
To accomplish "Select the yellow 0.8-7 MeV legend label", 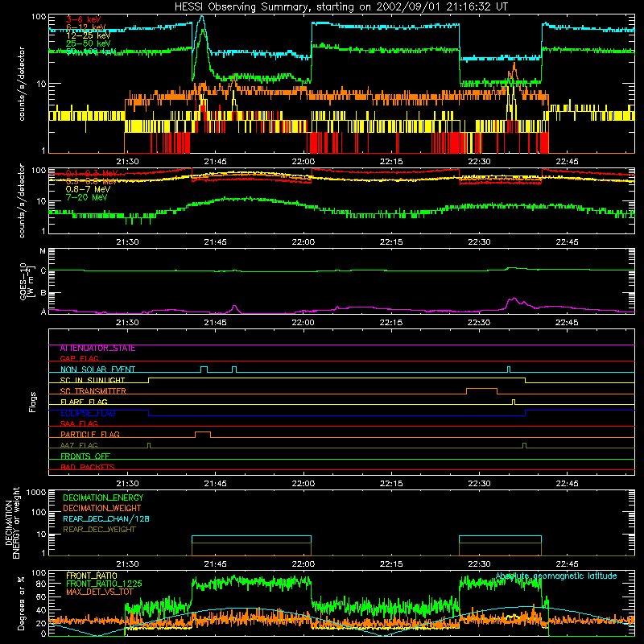I will tap(88, 189).
